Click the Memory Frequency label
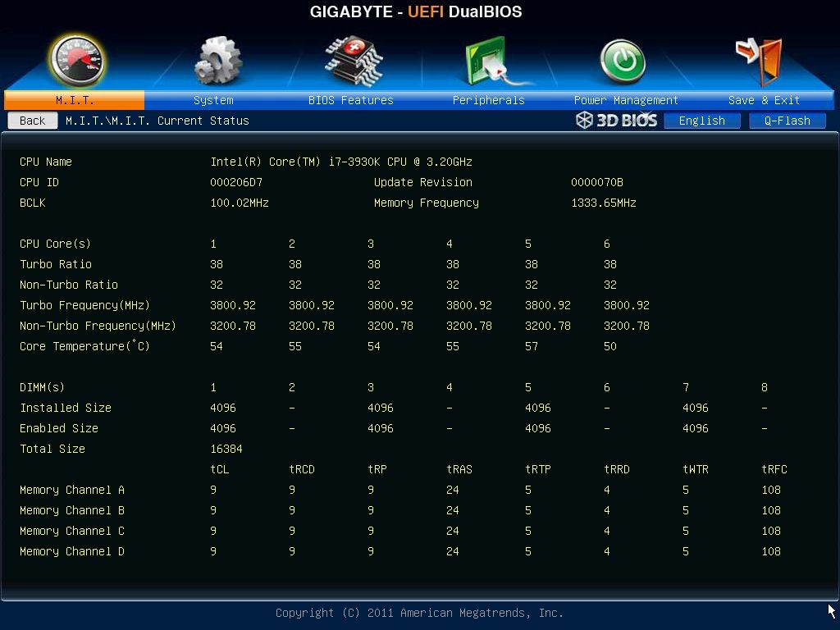The height and width of the screenshot is (630, 840). [427, 203]
